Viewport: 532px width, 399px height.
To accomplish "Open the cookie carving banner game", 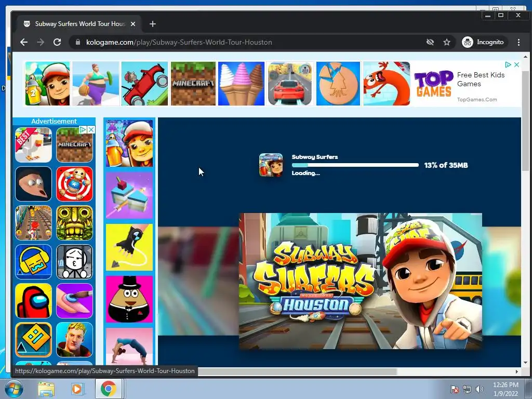I will [338, 84].
